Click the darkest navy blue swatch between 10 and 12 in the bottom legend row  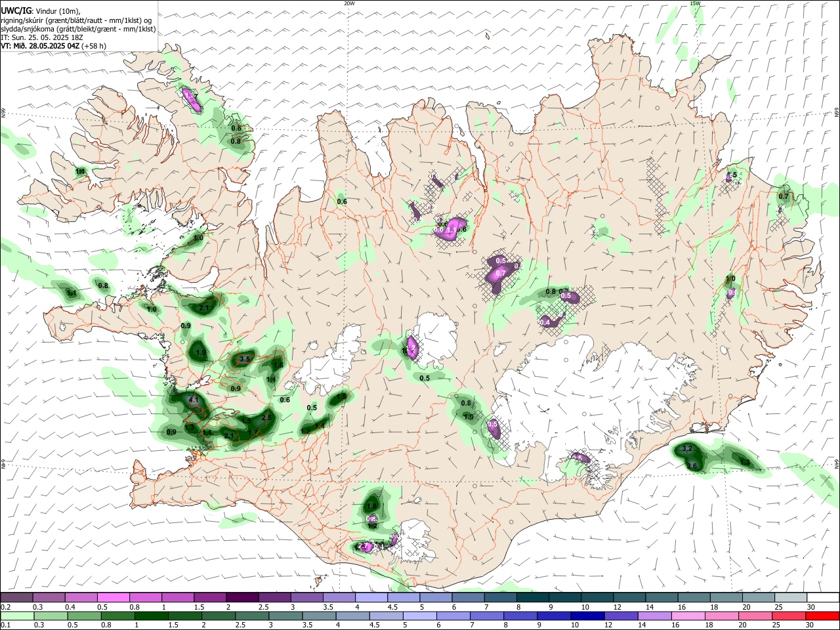pyautogui.click(x=586, y=616)
